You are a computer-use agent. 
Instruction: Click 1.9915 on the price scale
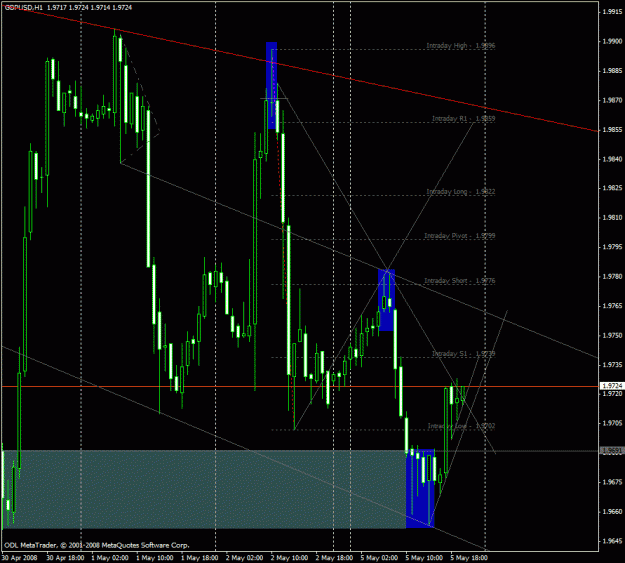[x=613, y=12]
